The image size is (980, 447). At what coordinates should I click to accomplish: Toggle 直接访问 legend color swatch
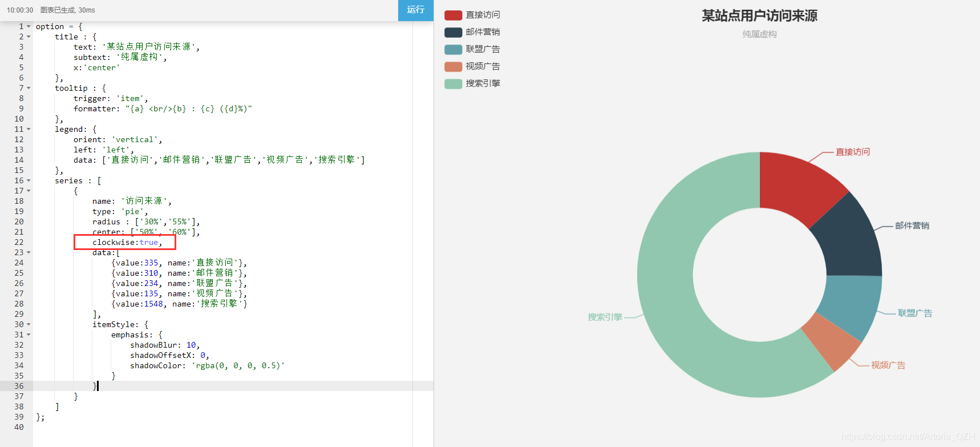point(453,15)
